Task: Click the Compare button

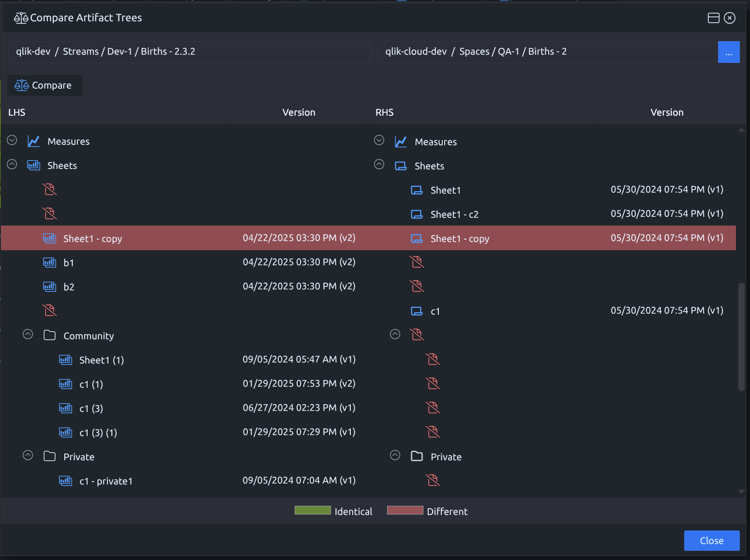Action: tap(45, 85)
